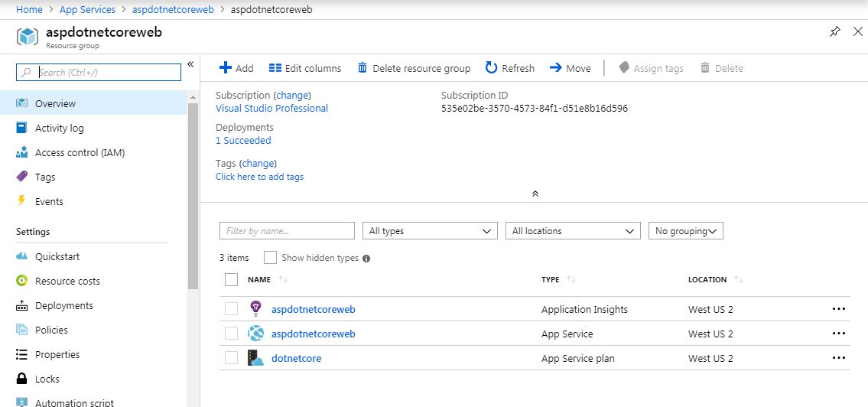Viewport: 868px width, 407px height.
Task: Go to Home in breadcrumb
Action: click(x=29, y=9)
